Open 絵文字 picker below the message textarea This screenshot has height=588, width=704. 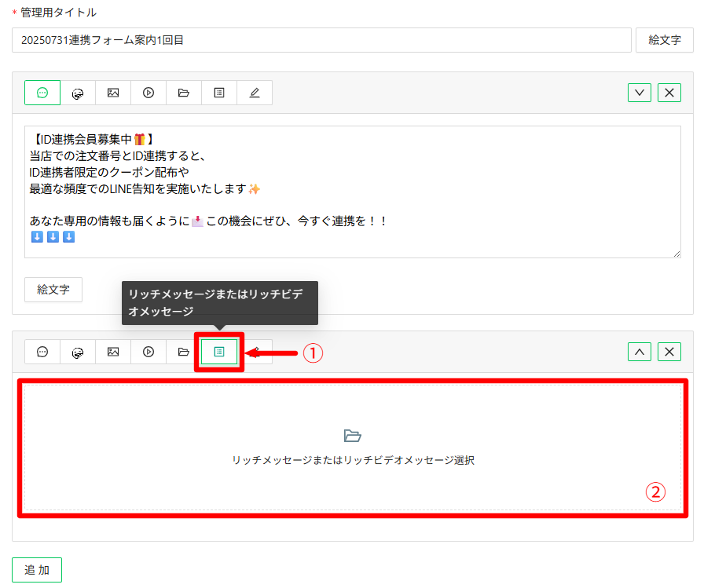coord(53,290)
